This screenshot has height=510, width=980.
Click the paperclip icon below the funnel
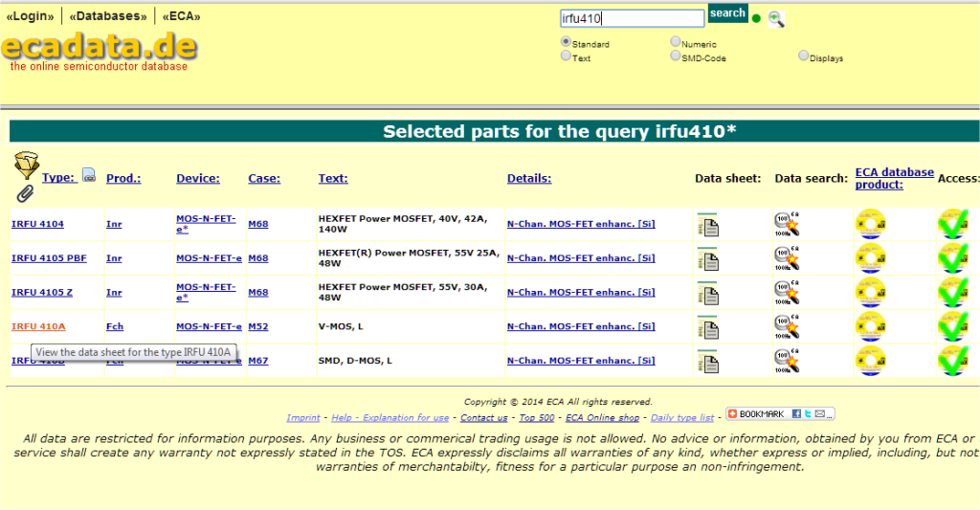24,193
